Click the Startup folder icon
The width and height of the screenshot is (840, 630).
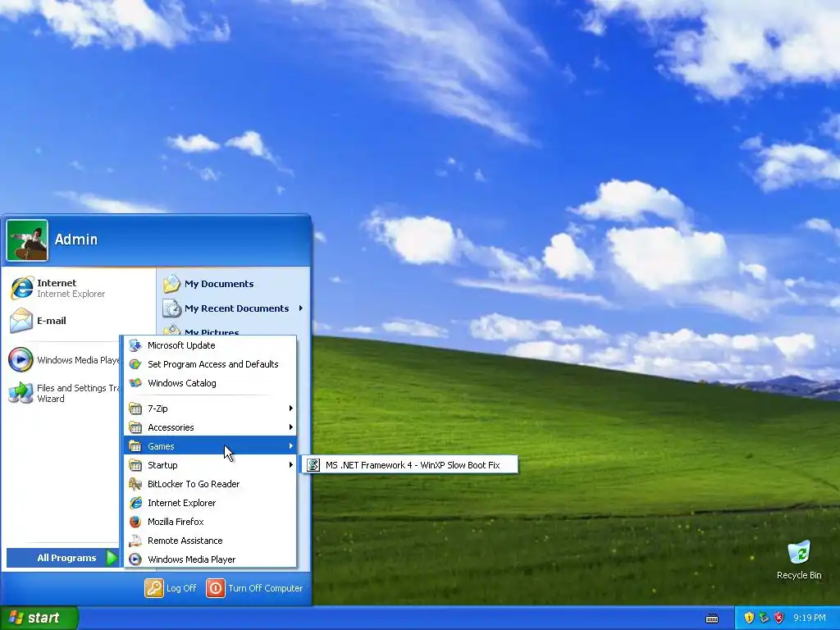(x=135, y=465)
